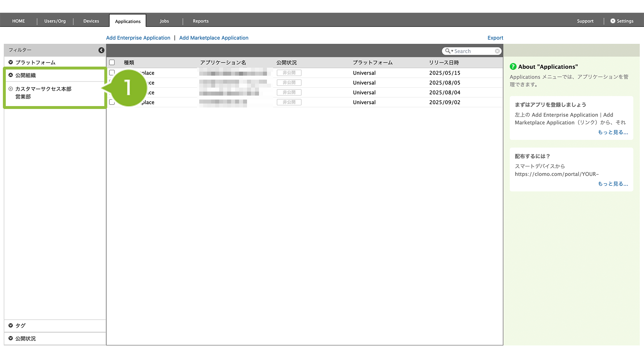Click the Export link

click(495, 38)
